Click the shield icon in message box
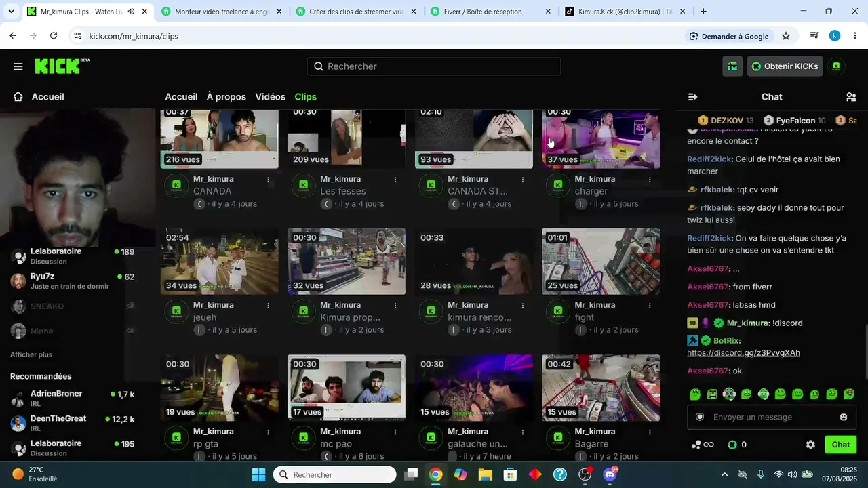 700,417
